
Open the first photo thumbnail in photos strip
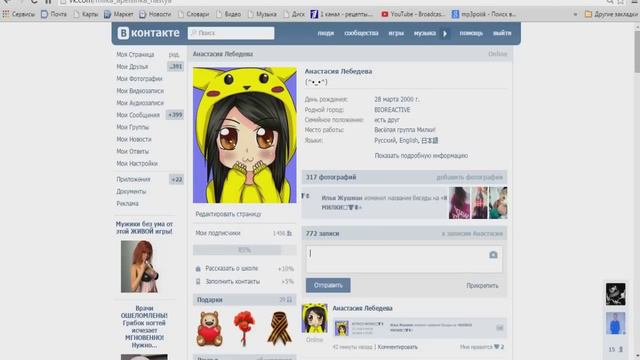pos(459,203)
